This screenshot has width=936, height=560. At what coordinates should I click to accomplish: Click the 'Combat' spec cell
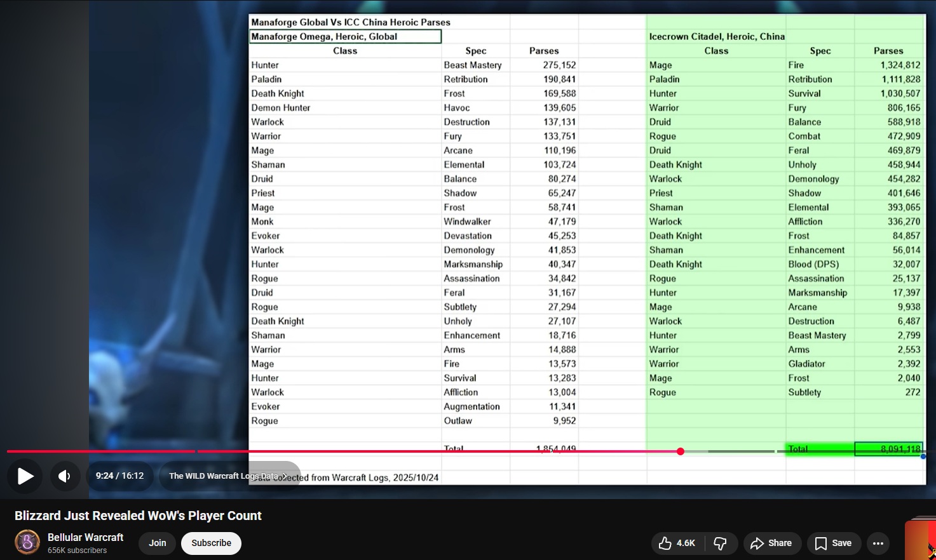804,136
